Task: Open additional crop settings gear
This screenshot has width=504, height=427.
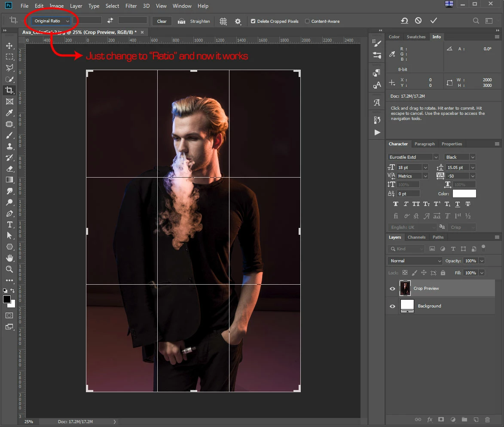Action: [238, 21]
